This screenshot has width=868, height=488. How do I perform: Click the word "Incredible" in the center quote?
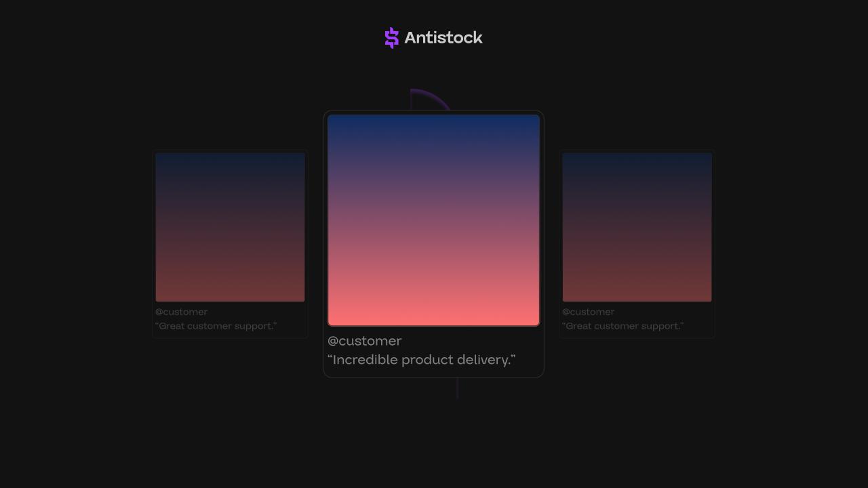point(365,360)
